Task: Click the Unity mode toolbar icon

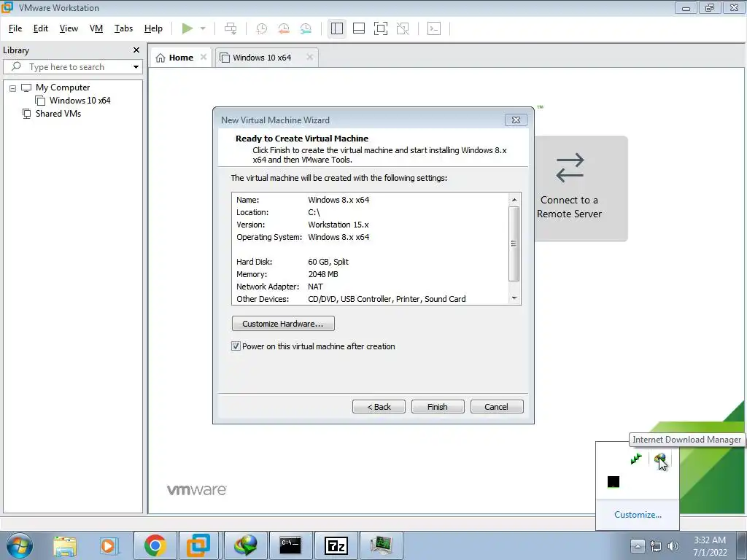Action: tap(403, 28)
